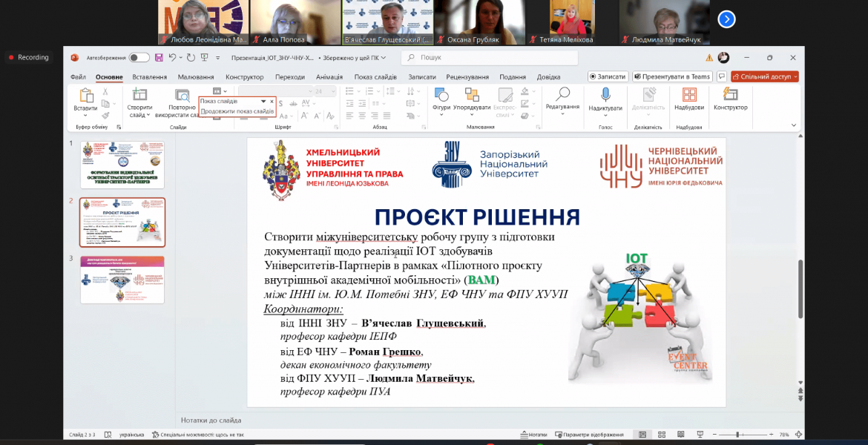This screenshot has width=868, height=445.
Task: Click the Copy icon in clipboard group
Action: 105,104
